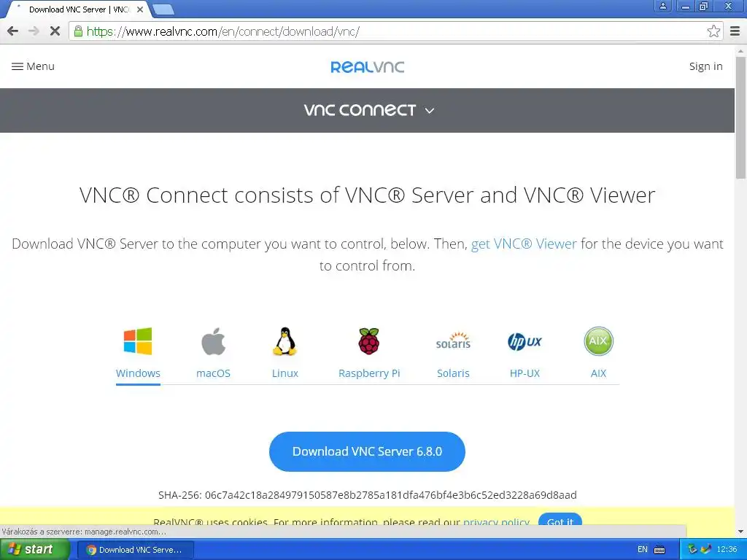
Task: Click the page vertical scrollbar thumb
Action: pos(740,117)
